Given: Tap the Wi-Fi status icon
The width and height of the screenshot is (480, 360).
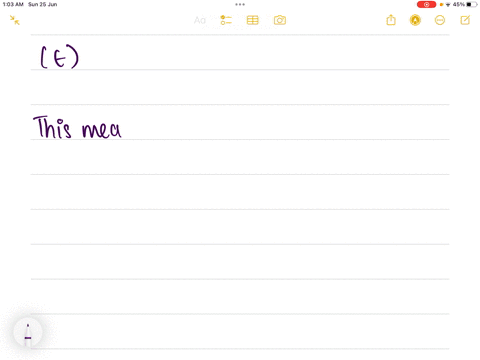Looking at the screenshot, I should [448, 5].
